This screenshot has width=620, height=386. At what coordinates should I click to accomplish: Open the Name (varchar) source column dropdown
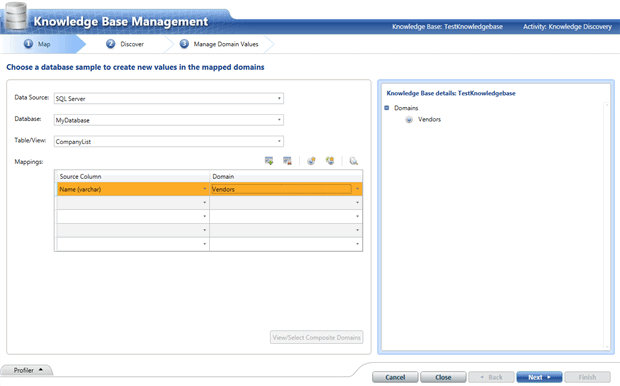(204, 189)
